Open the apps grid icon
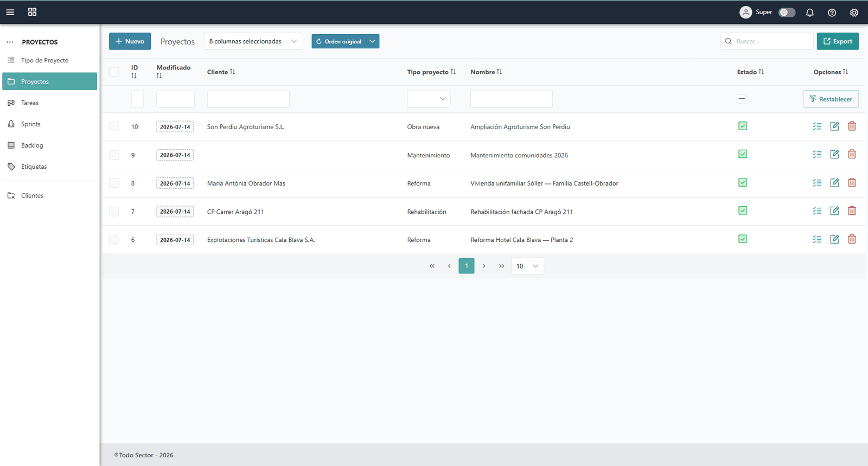This screenshot has width=868, height=466. 32,12
